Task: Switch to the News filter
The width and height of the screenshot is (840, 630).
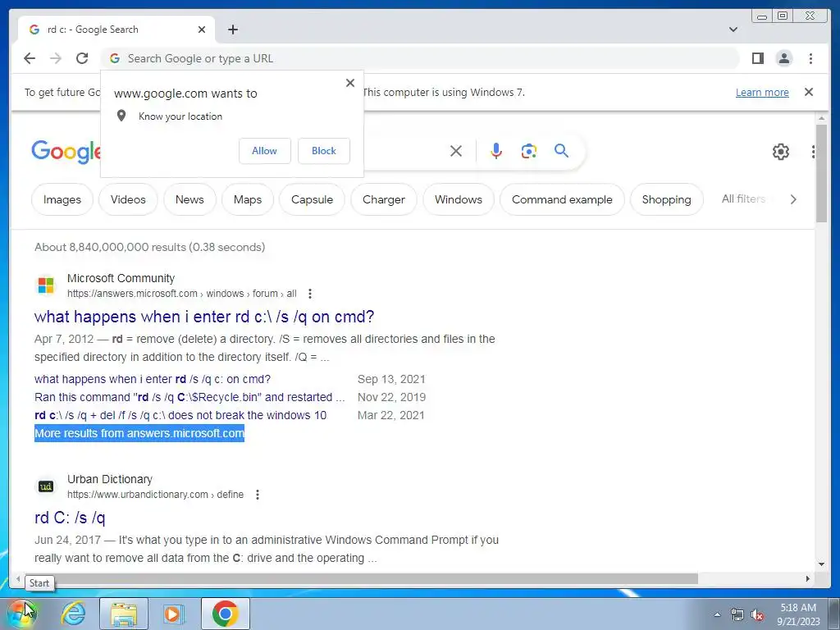Action: 189,200
